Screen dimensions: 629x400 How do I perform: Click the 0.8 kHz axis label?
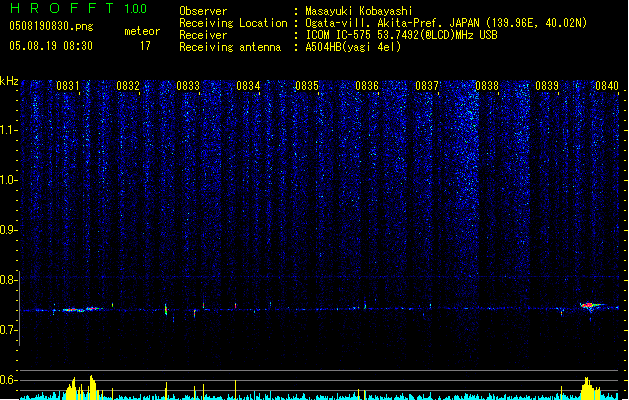click(x=8, y=280)
